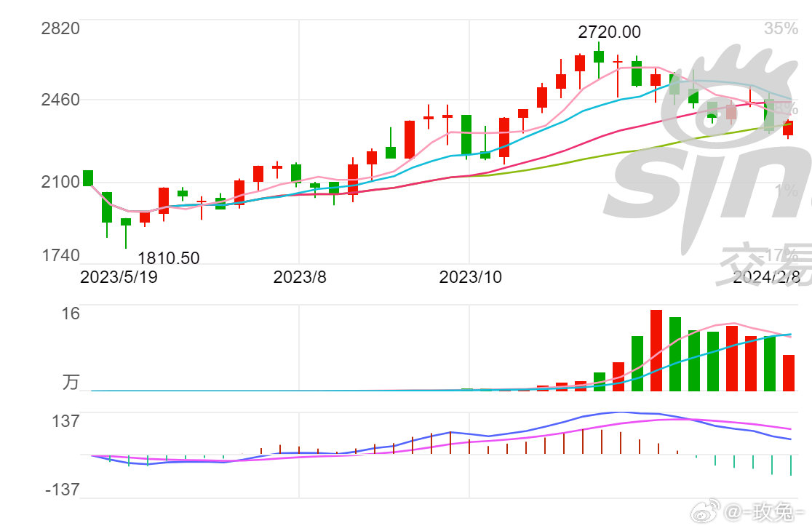Click the 2820 price axis label

pyautogui.click(x=61, y=28)
